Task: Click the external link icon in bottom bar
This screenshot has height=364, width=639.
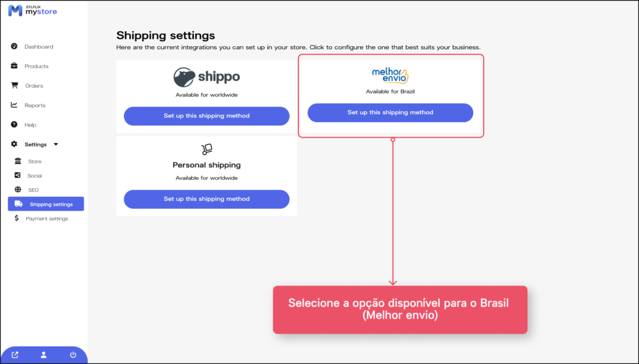Action: pos(15,355)
